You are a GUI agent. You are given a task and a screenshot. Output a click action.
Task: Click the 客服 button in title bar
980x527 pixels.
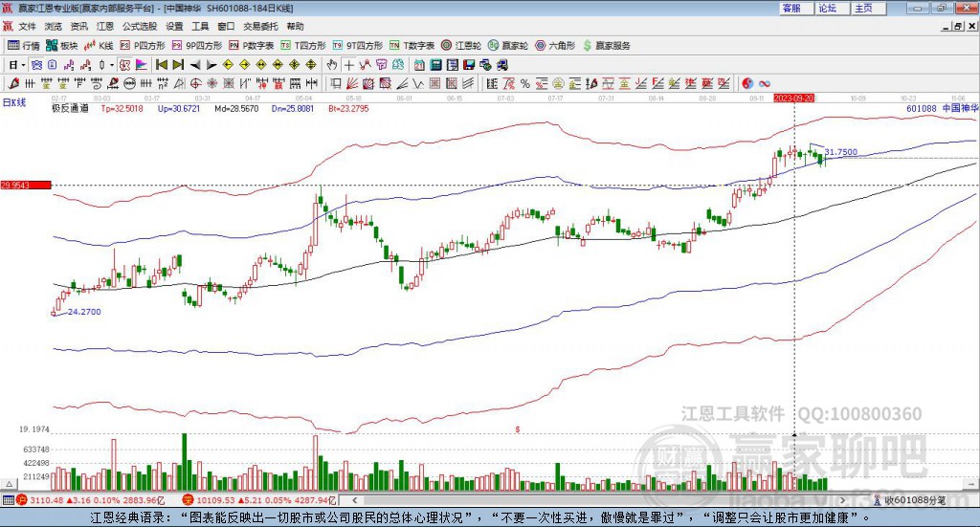(x=795, y=8)
